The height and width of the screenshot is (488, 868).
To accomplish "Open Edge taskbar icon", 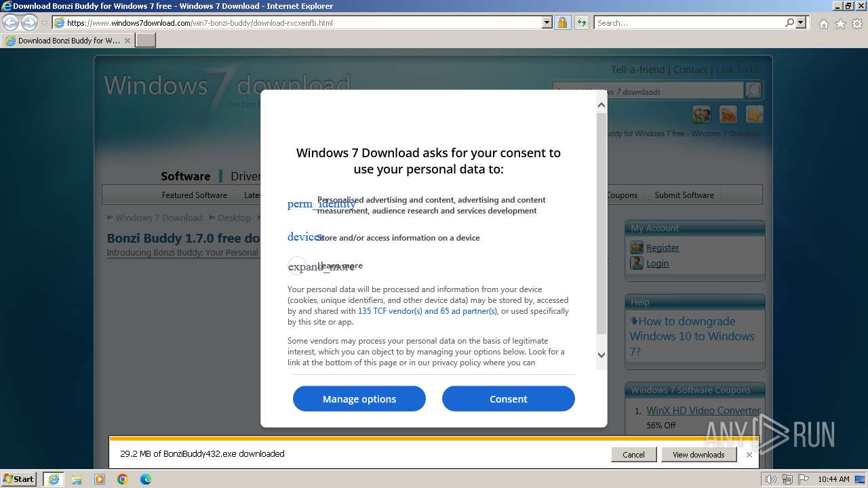I will pyautogui.click(x=146, y=479).
